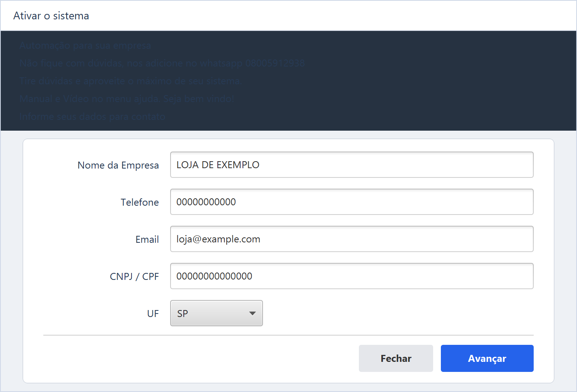Click the "Ativar o sistema" title
Viewport: 577px width, 392px height.
tap(51, 16)
